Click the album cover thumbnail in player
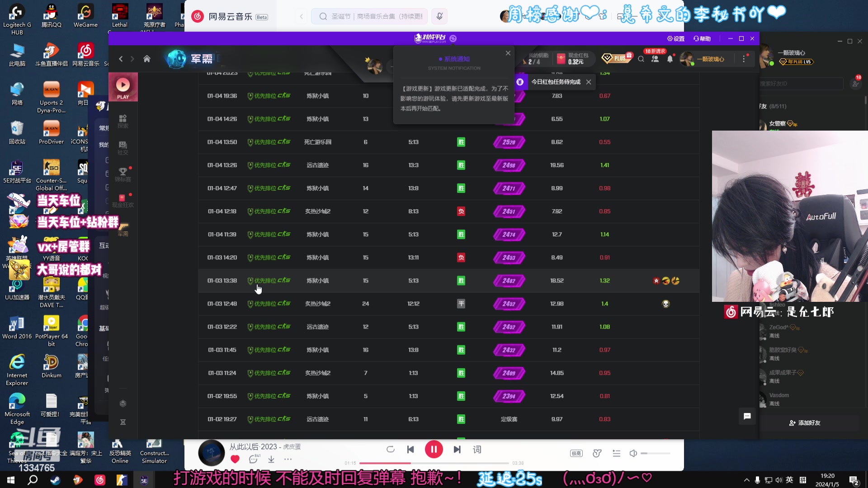 (x=212, y=453)
